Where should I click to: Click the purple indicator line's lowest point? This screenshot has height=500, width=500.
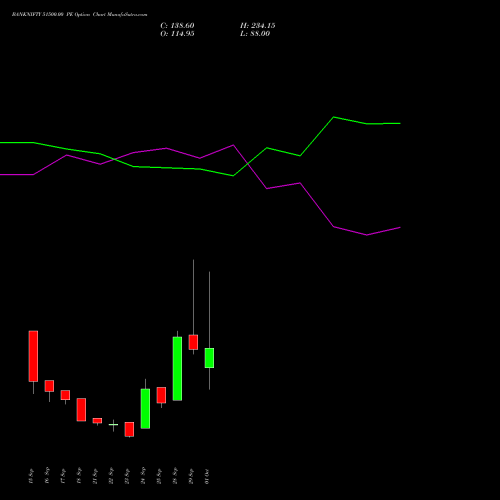367,235
